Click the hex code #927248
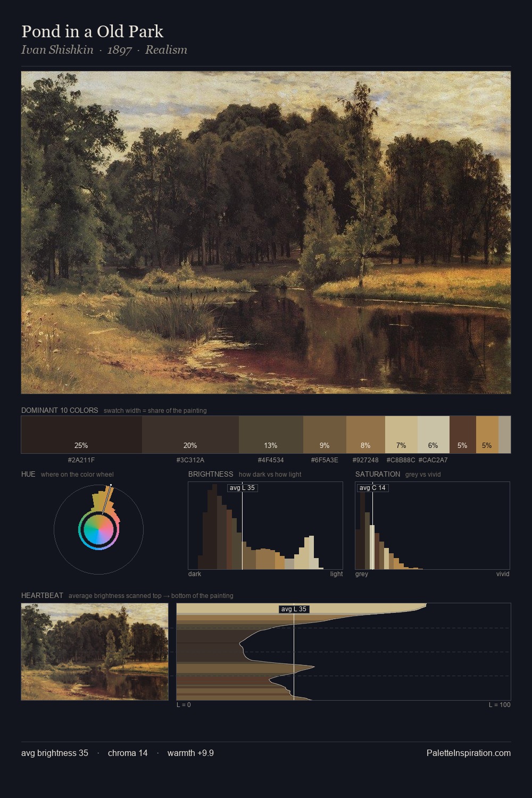This screenshot has height=798, width=532. click(x=365, y=460)
